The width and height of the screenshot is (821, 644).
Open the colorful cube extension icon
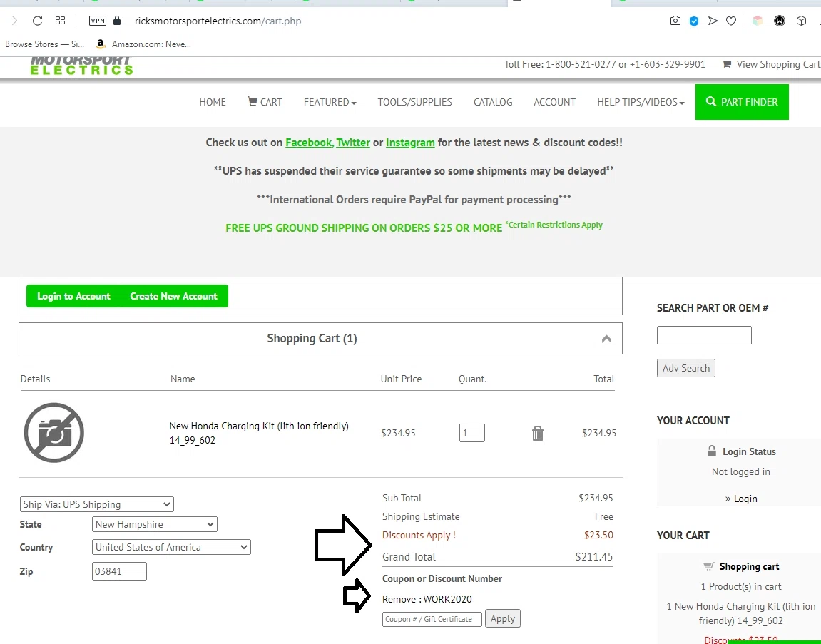pyautogui.click(x=757, y=21)
